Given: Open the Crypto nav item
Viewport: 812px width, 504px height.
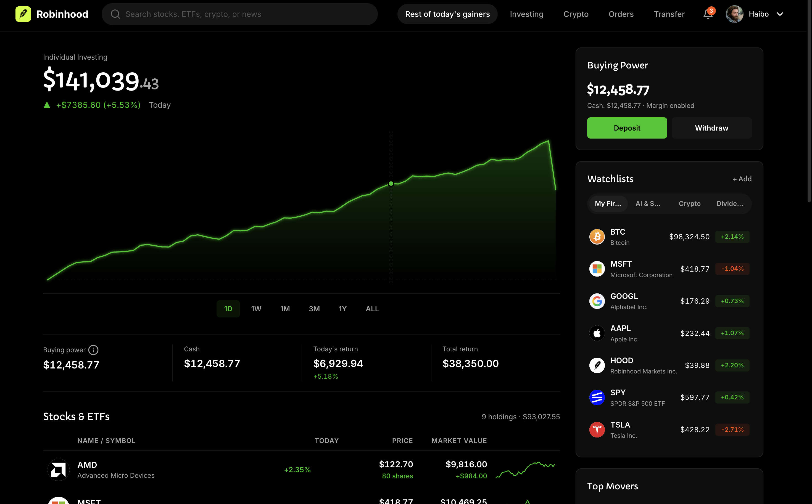Looking at the screenshot, I should pyautogui.click(x=576, y=14).
